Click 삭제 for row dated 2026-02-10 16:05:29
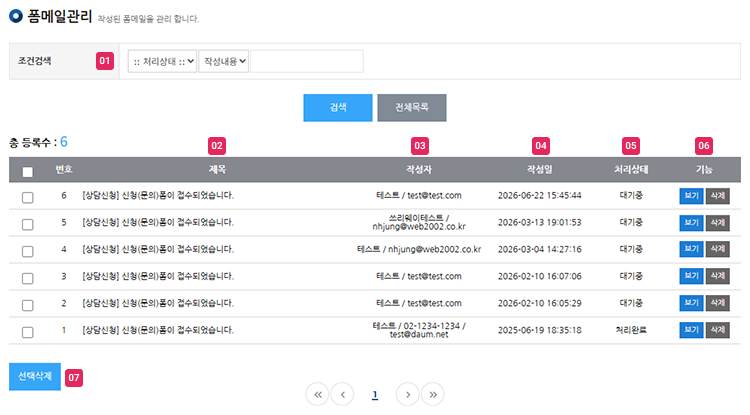Viewport: 750px width, 415px height. coord(717,303)
